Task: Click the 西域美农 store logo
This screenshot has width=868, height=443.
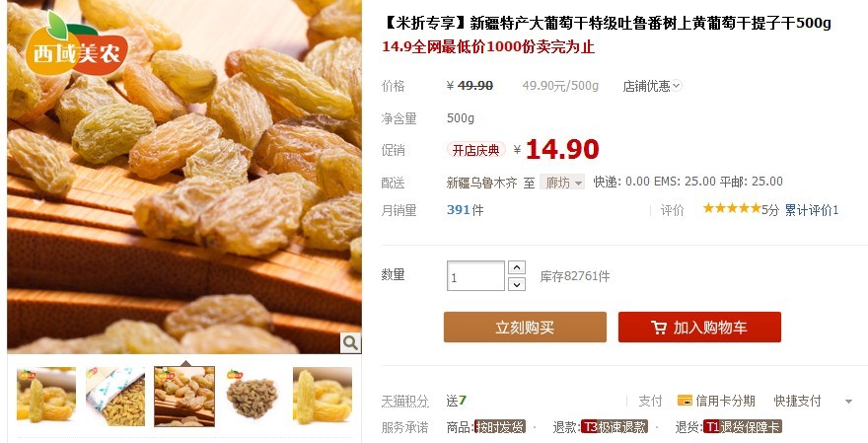Action: click(76, 44)
